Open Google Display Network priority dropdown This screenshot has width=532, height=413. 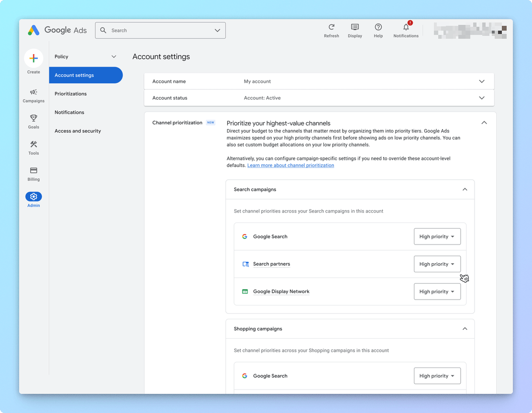(x=437, y=291)
